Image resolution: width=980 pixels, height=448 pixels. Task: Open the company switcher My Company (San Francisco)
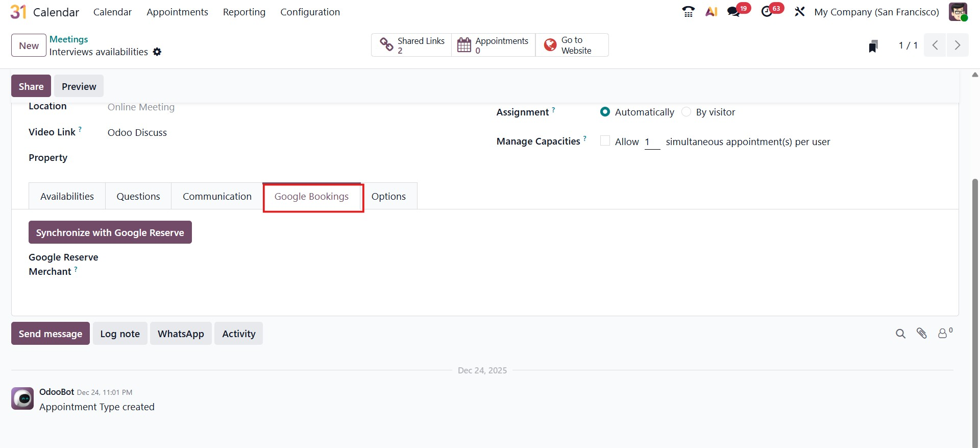(x=876, y=12)
